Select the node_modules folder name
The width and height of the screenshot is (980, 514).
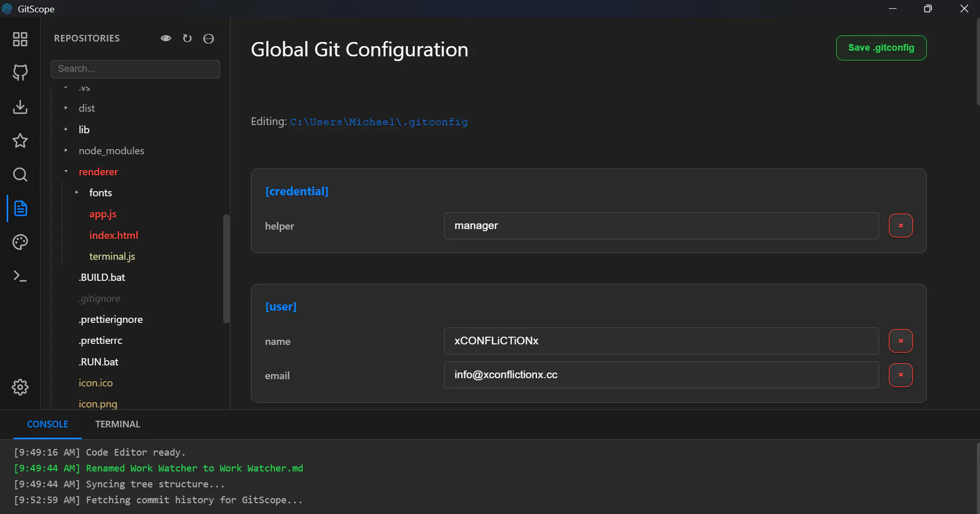112,151
